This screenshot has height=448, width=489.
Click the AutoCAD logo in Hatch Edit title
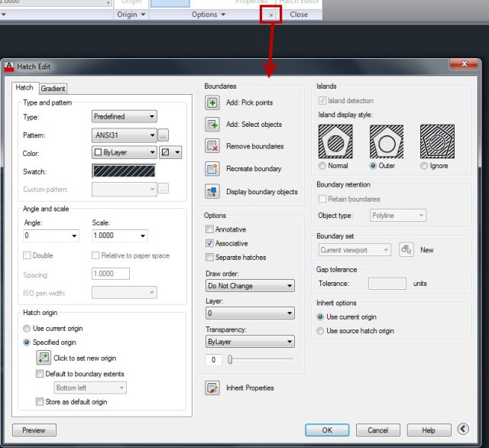[x=9, y=67]
